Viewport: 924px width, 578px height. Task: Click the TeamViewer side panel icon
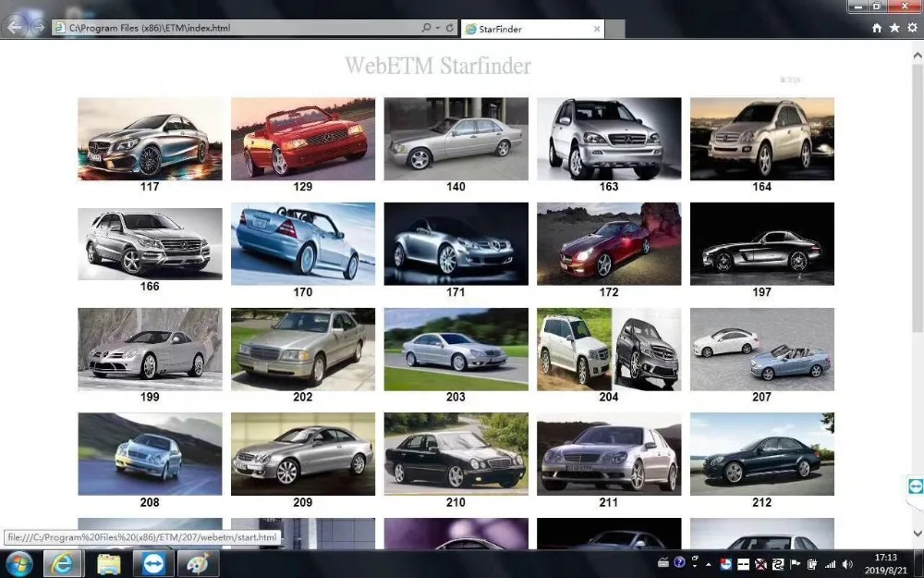[915, 486]
